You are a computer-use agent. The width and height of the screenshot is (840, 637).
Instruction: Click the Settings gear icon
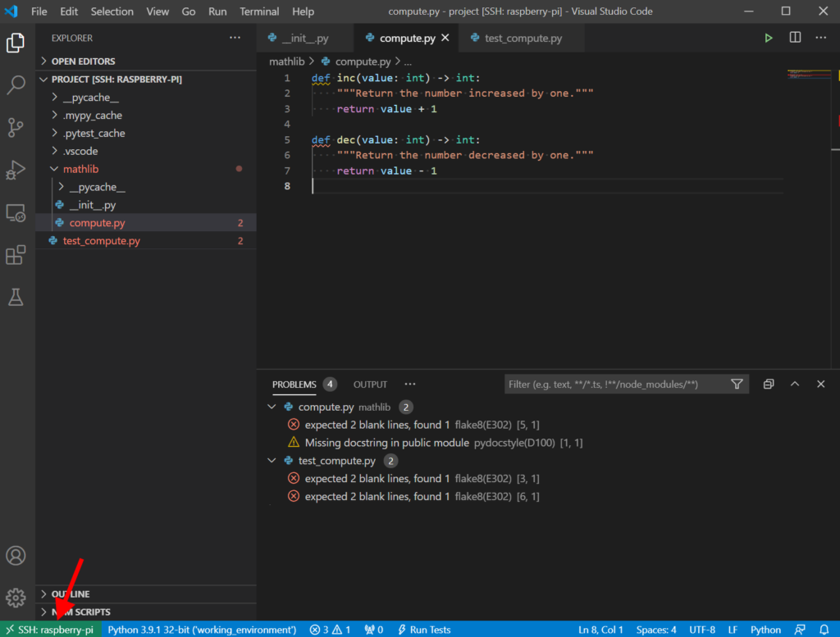16,598
